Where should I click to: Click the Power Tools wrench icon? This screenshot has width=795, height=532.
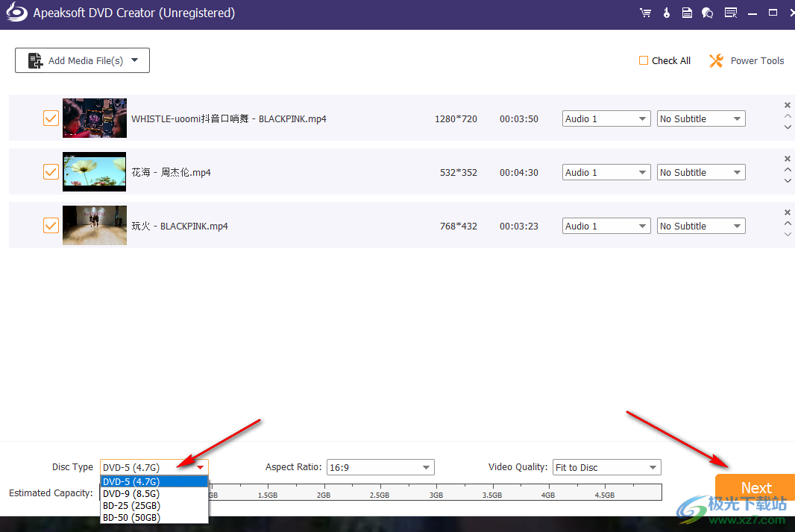pos(716,61)
